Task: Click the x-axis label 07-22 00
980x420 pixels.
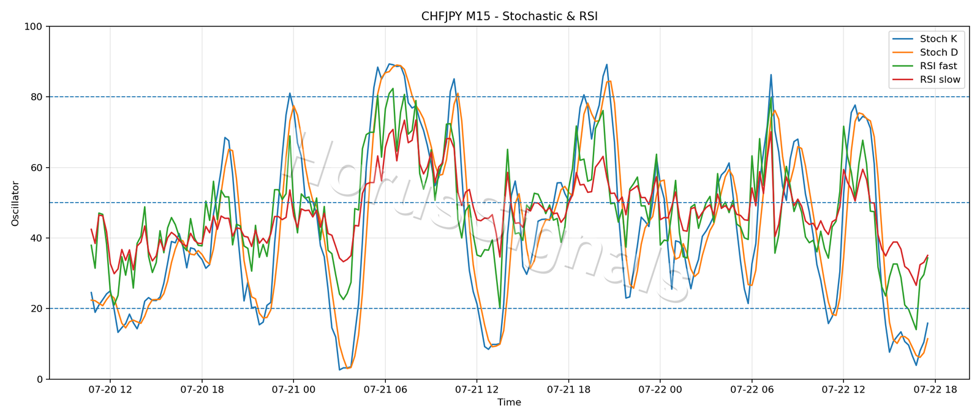Action: point(660,389)
